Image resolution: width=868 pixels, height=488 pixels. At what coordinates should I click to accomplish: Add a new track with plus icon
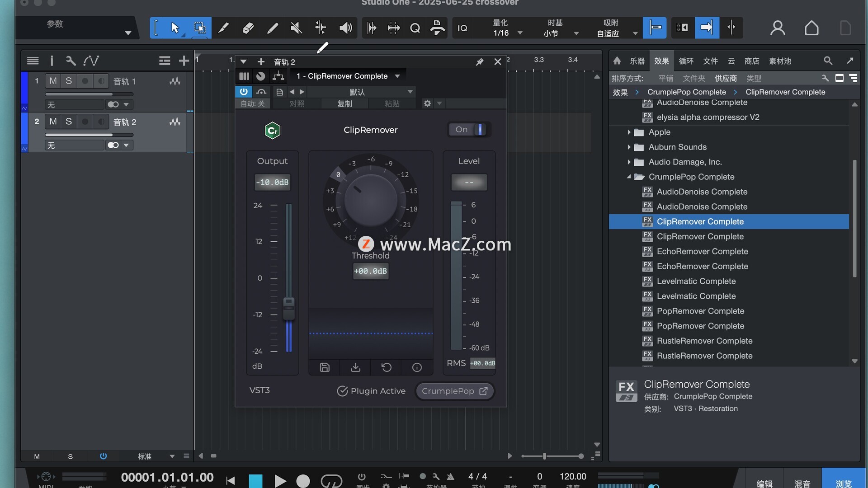(184, 61)
